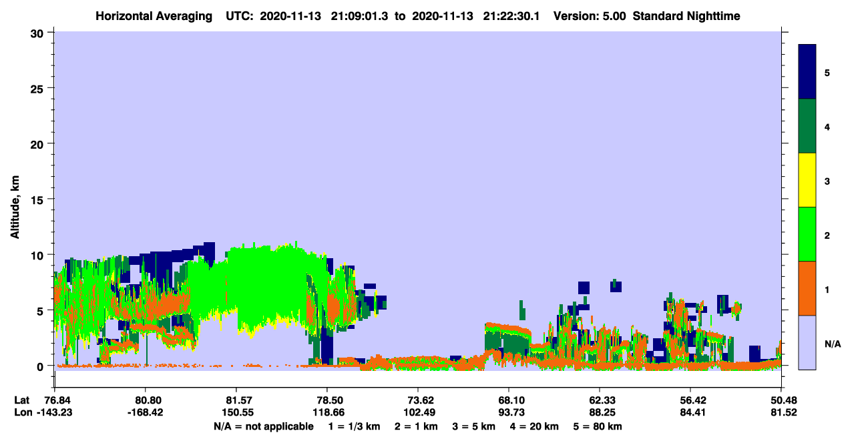
Task: Click the altitude tick label '20'
Action: click(39, 144)
